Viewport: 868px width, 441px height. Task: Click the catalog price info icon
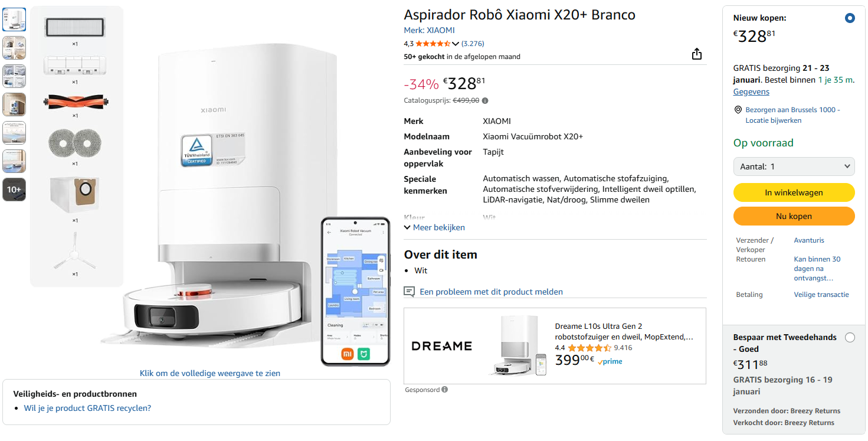pos(485,100)
